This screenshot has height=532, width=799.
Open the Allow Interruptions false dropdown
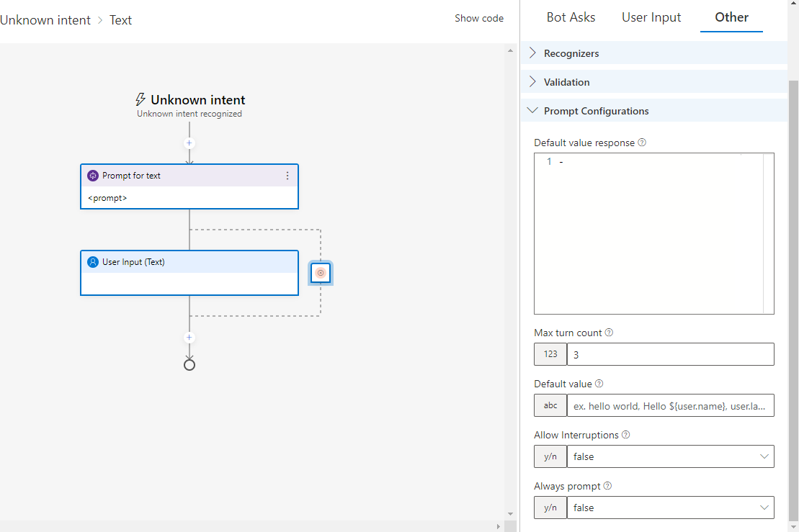pyautogui.click(x=671, y=456)
